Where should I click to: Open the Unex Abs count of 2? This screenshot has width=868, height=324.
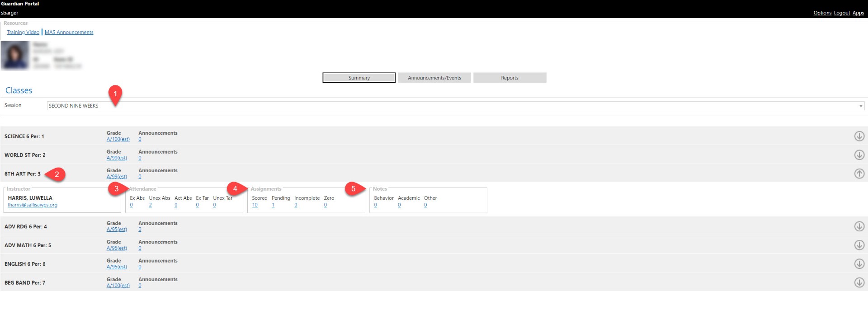[x=150, y=205]
